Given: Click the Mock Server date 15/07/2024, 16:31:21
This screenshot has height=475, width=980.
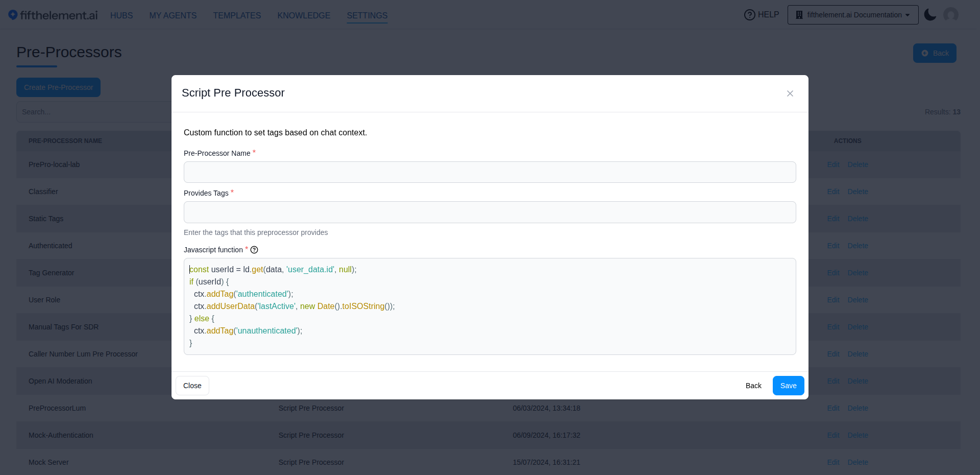Looking at the screenshot, I should tap(547, 462).
